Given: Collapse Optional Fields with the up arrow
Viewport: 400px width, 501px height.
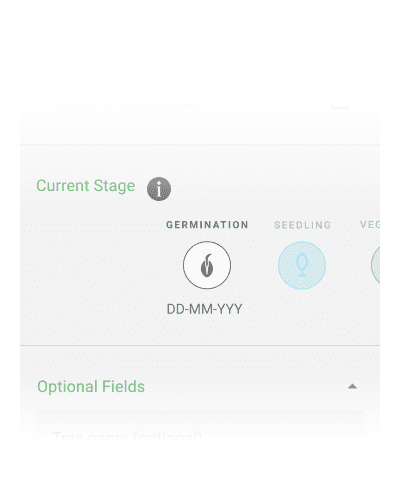Looking at the screenshot, I should click(x=352, y=387).
